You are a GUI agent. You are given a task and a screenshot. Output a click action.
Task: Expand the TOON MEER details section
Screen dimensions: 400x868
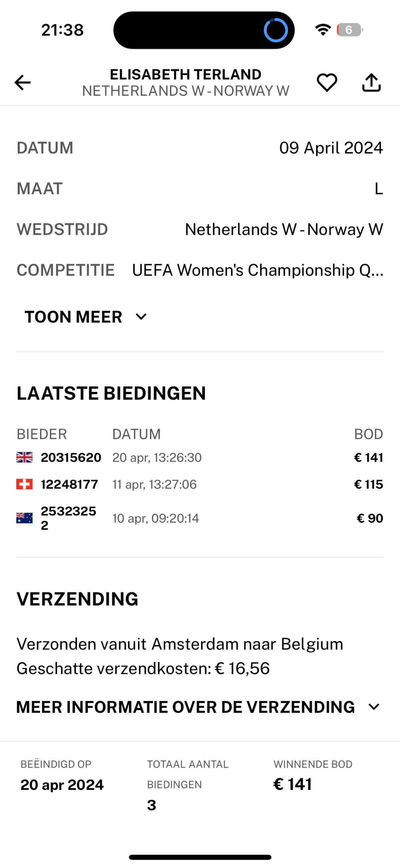coord(73,317)
